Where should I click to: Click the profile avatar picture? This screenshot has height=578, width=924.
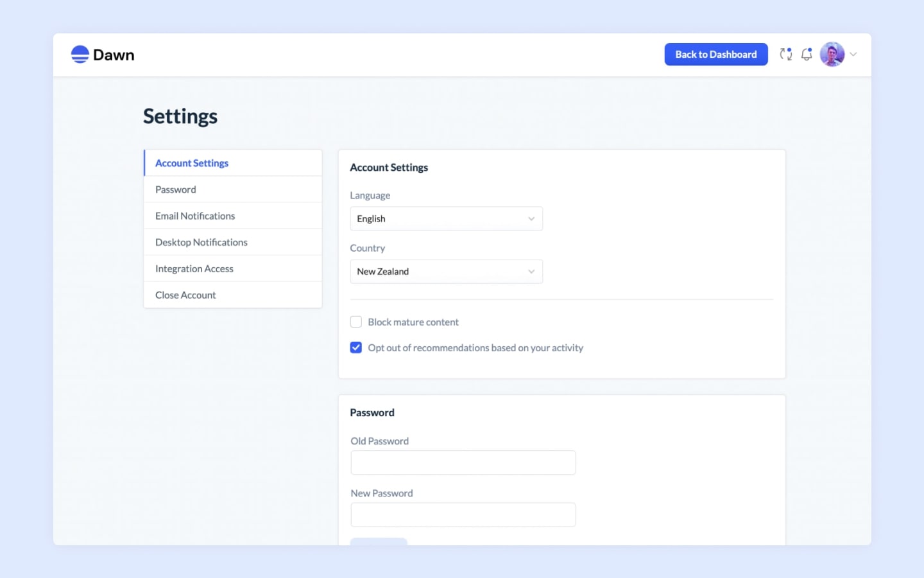[832, 54]
